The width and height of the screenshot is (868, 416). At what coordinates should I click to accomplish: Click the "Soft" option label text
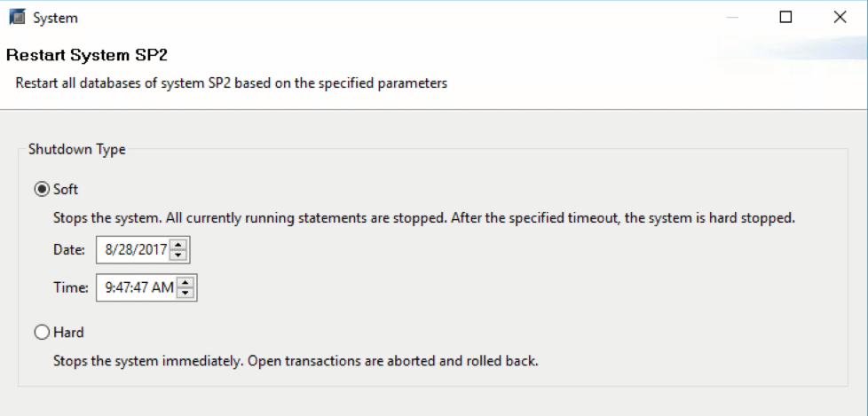pyautogui.click(x=66, y=190)
